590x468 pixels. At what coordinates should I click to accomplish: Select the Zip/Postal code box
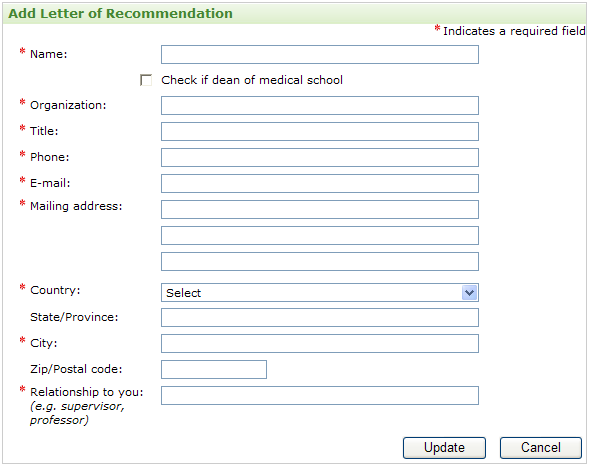coord(214,369)
